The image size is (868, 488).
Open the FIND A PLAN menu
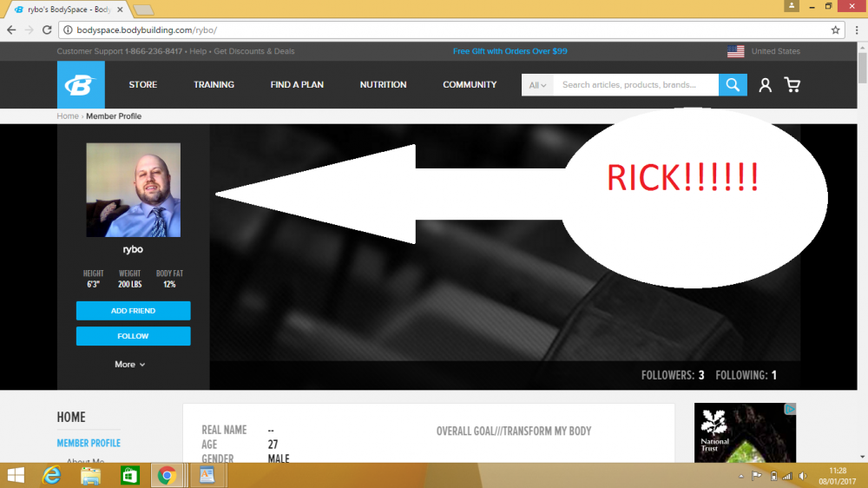pos(297,85)
